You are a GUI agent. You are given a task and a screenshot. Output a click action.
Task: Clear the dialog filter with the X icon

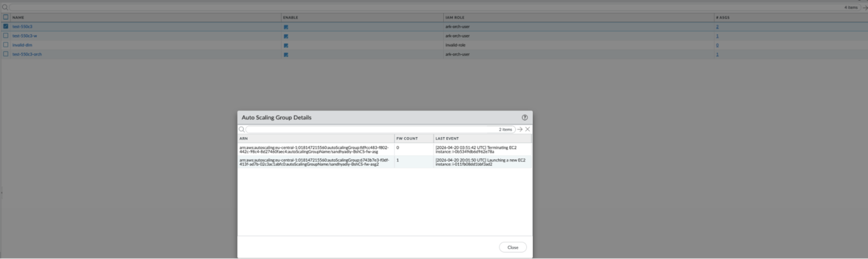pyautogui.click(x=527, y=129)
